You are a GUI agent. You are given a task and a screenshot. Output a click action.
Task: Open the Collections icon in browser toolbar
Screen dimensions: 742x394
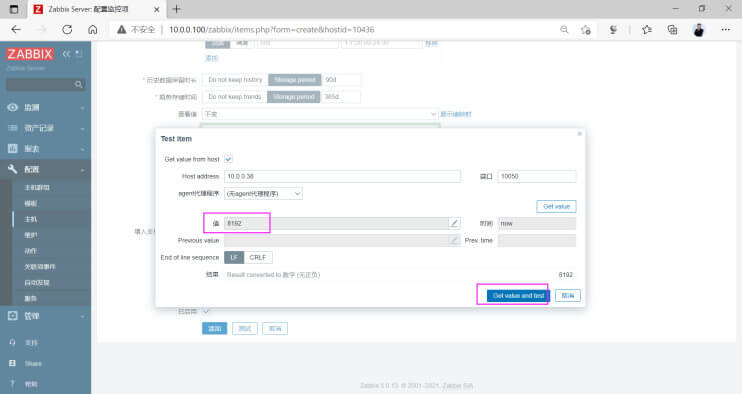coord(672,29)
